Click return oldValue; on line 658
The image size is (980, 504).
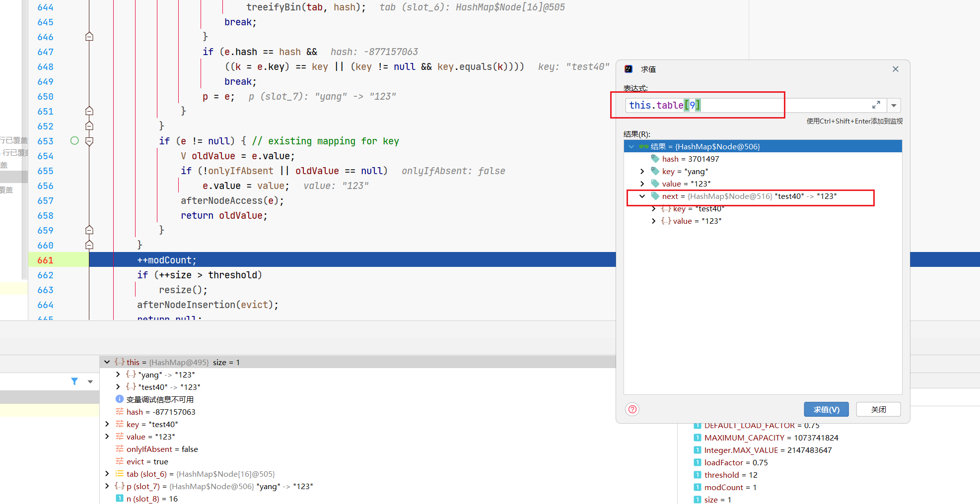pos(224,215)
